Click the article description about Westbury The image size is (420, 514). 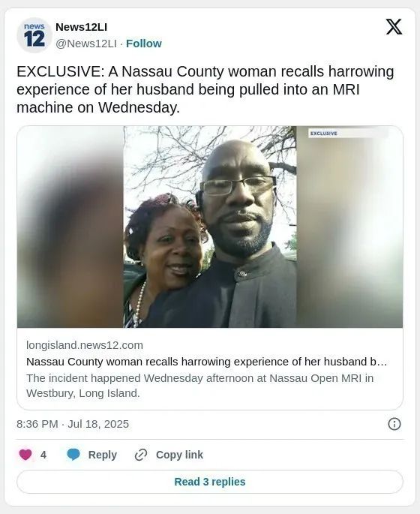point(199,386)
